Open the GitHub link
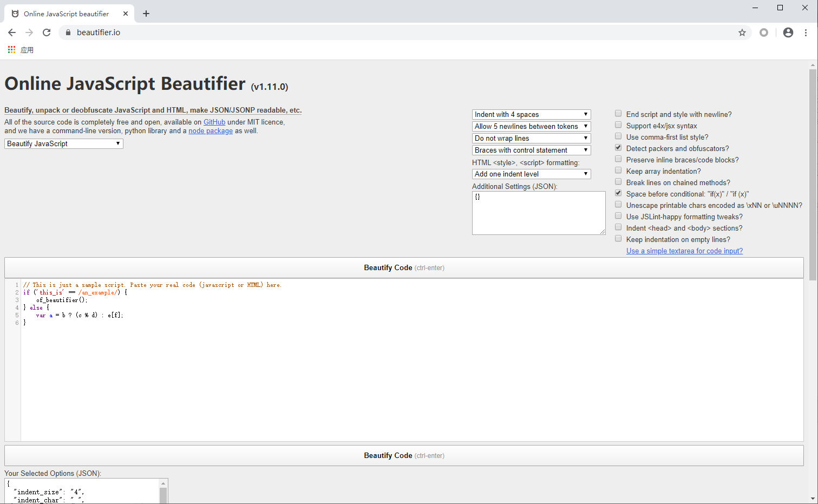 [x=214, y=122]
